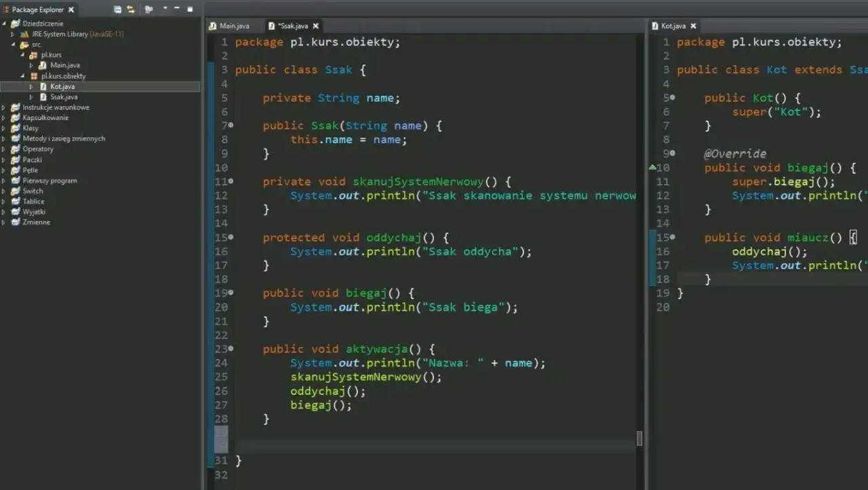Click the Ssak editor vertical scrollbar thumb
Screen dimensions: 868x490
pos(639,438)
